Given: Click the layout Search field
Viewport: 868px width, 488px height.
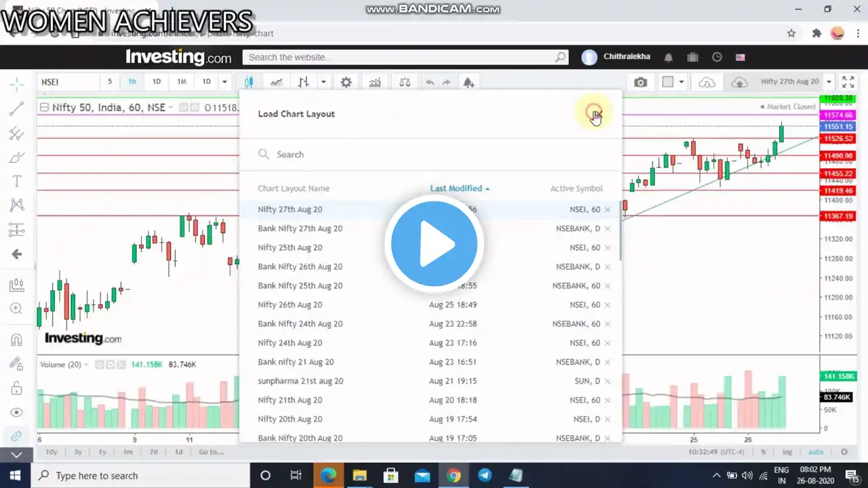Looking at the screenshot, I should 431,155.
